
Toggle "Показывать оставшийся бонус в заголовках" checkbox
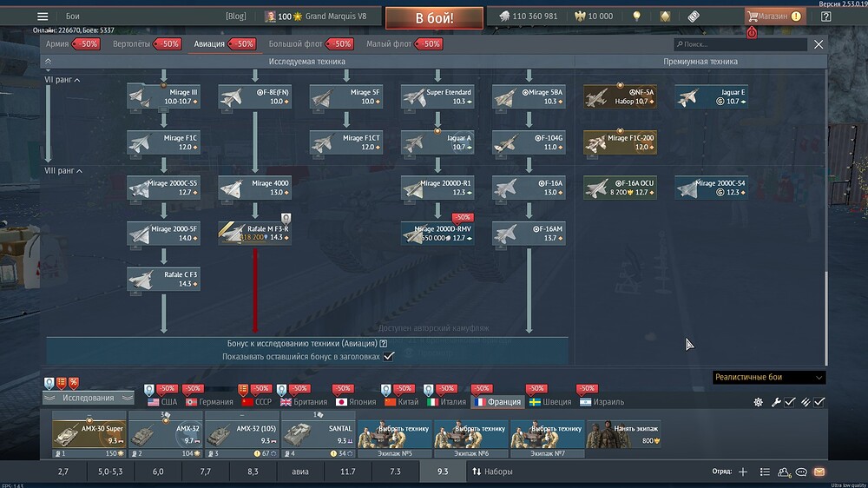pos(389,356)
